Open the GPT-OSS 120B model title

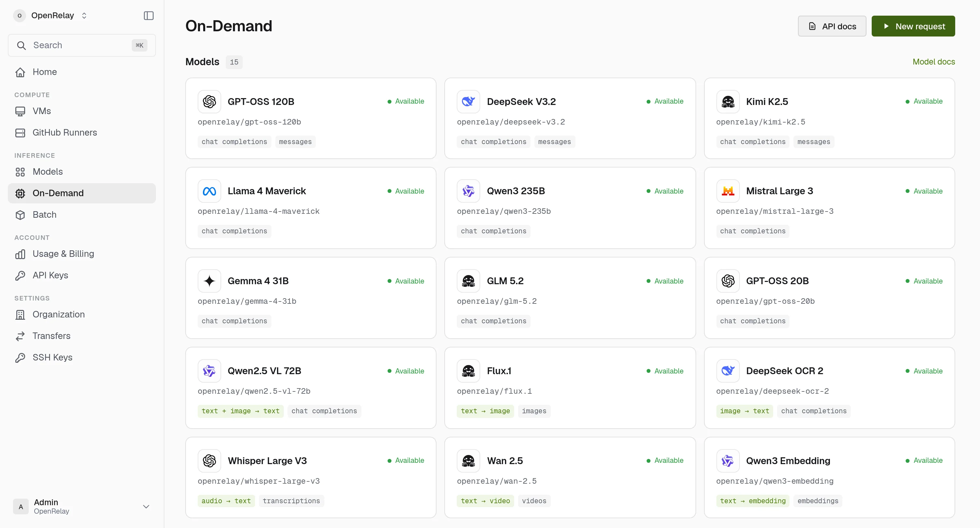(261, 101)
